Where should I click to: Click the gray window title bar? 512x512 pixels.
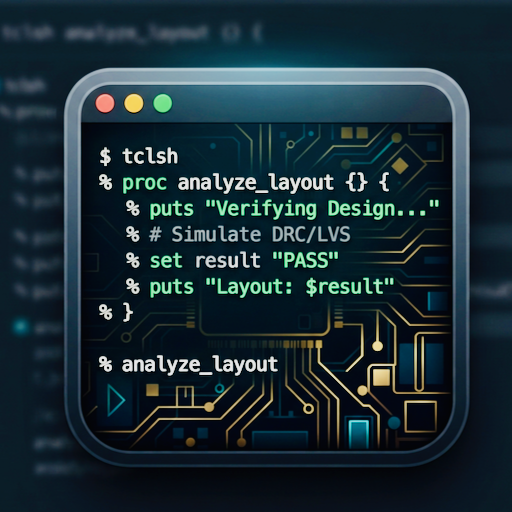tap(267, 104)
